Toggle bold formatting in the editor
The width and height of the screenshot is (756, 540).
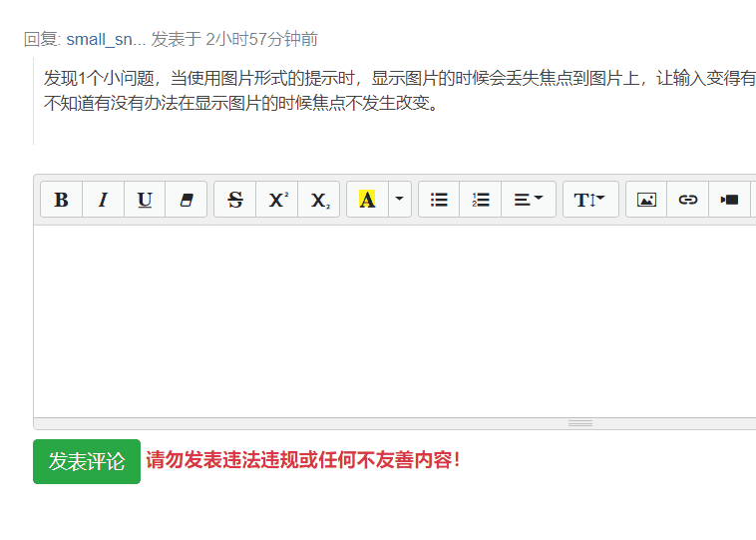pos(61,200)
